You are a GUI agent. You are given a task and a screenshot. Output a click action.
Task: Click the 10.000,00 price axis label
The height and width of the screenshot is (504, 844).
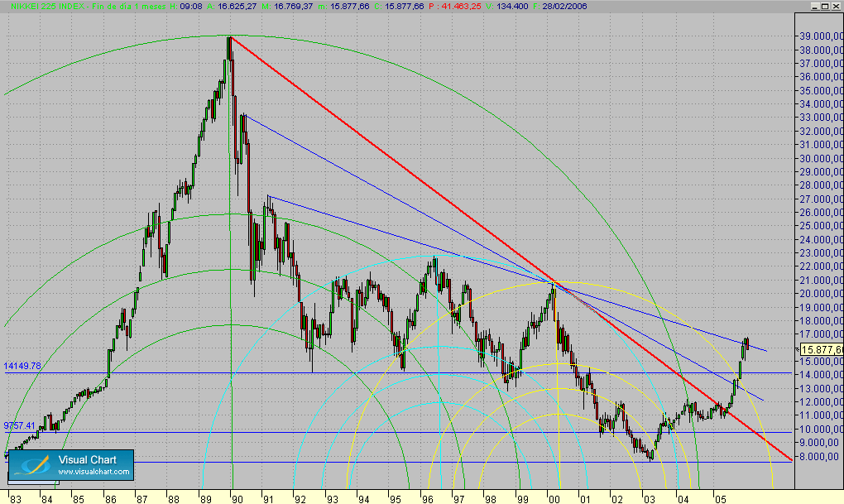[822, 430]
